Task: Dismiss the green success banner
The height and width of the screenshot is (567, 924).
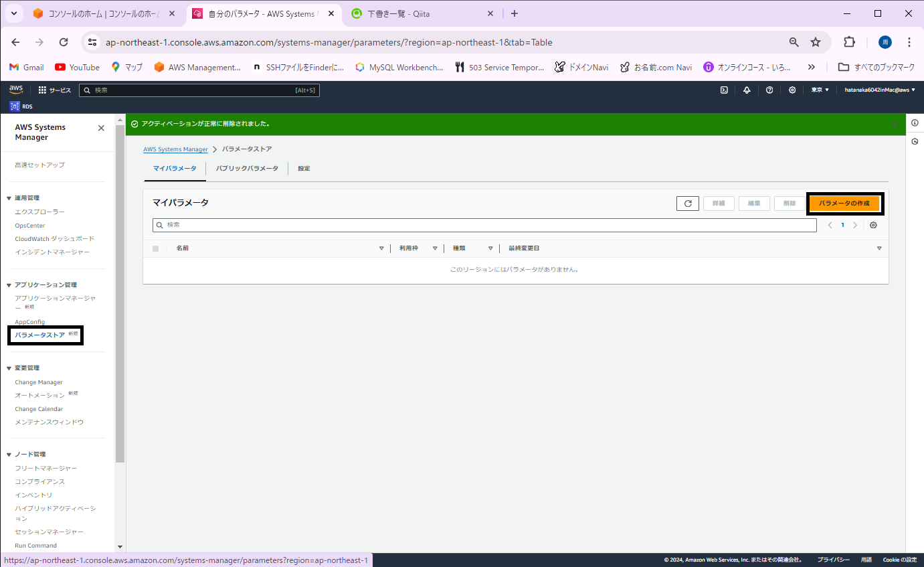Action: tap(895, 124)
